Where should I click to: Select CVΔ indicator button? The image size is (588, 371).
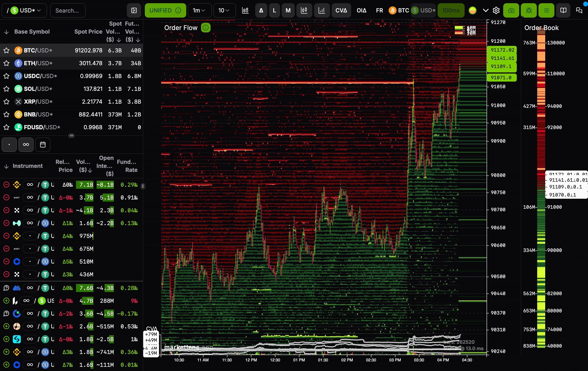(x=341, y=10)
